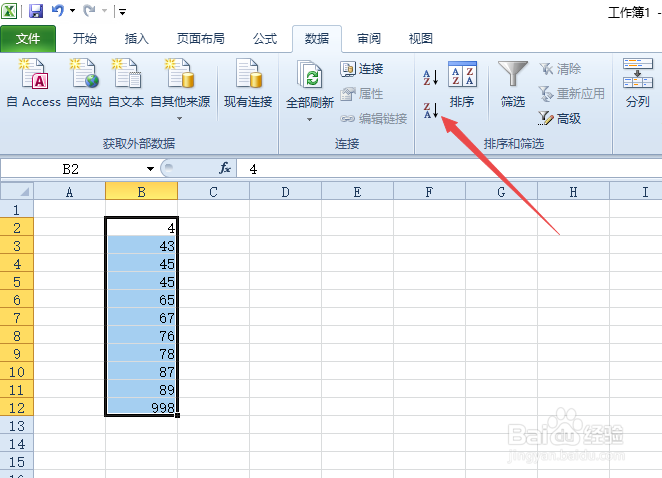The image size is (662, 478).
Task: Select row 1 header
Action: [x=17, y=209]
